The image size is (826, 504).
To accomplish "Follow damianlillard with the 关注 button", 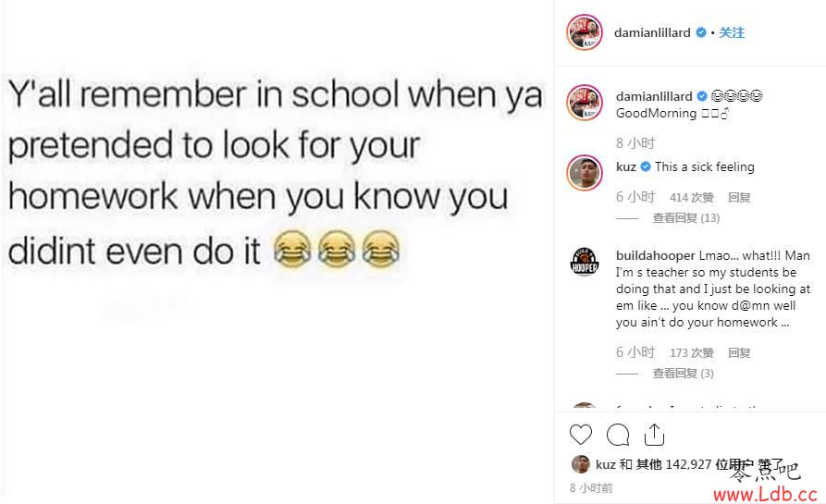I will (x=732, y=32).
